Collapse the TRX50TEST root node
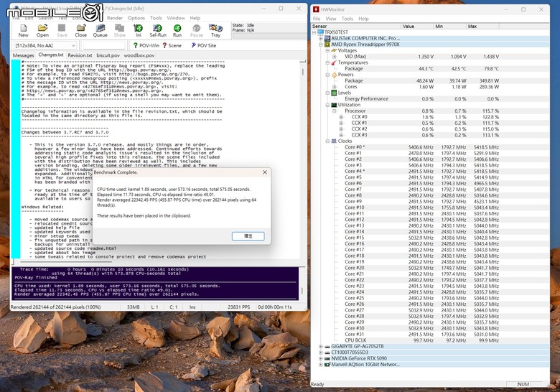Screen dimensions: 560x392 pos(314,32)
